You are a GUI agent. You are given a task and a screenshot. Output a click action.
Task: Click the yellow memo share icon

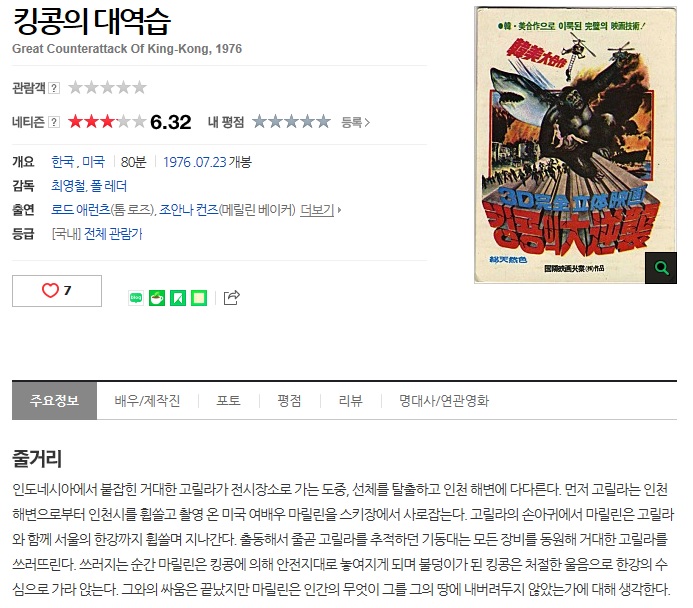[199, 298]
